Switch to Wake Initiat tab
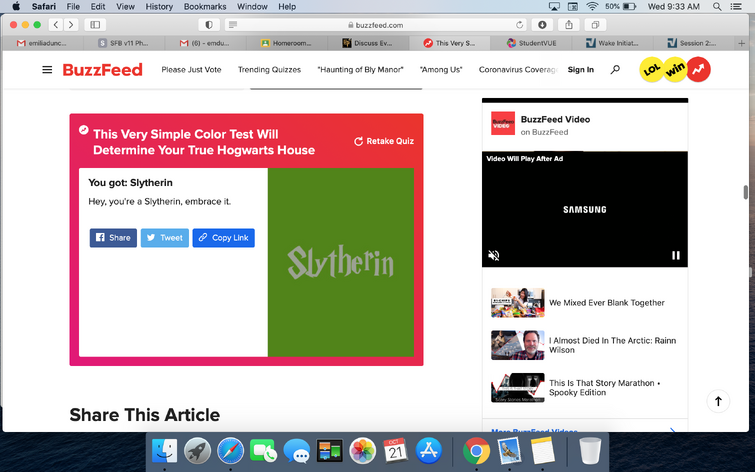The width and height of the screenshot is (755, 472). 612,43
